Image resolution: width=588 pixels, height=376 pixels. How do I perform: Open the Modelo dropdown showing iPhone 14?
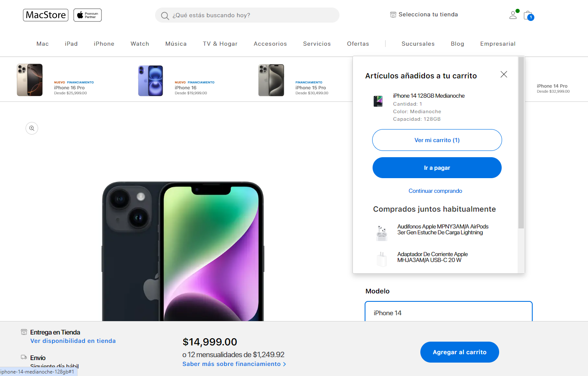click(448, 312)
